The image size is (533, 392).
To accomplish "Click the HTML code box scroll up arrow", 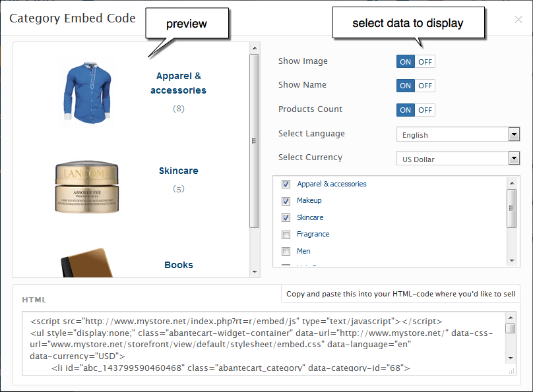I will coord(510,318).
